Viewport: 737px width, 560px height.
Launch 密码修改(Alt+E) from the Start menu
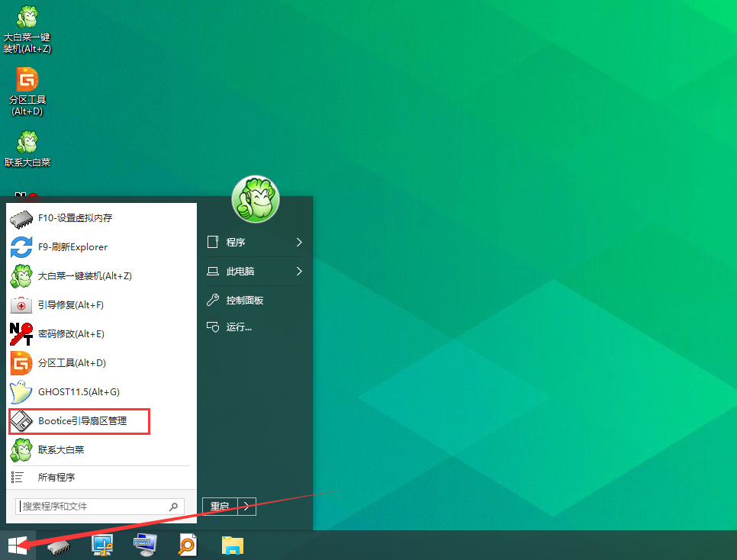tap(101, 334)
